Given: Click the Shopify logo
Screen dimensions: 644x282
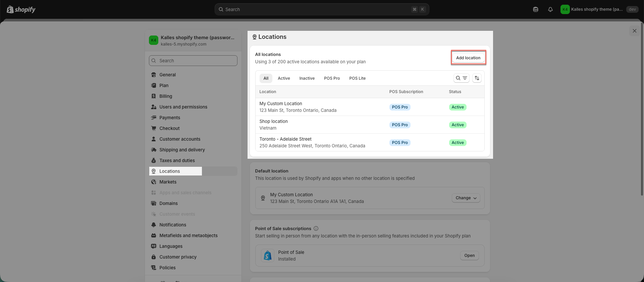Looking at the screenshot, I should (21, 9).
